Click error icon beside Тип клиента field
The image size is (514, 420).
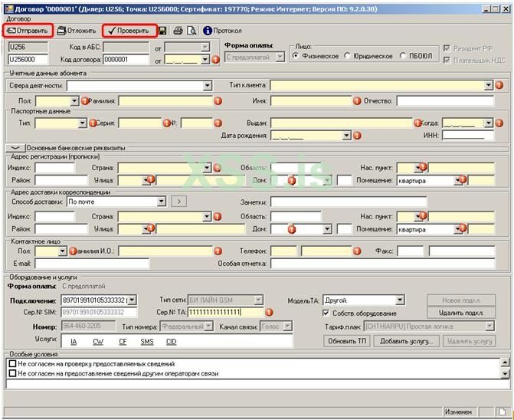click(499, 85)
